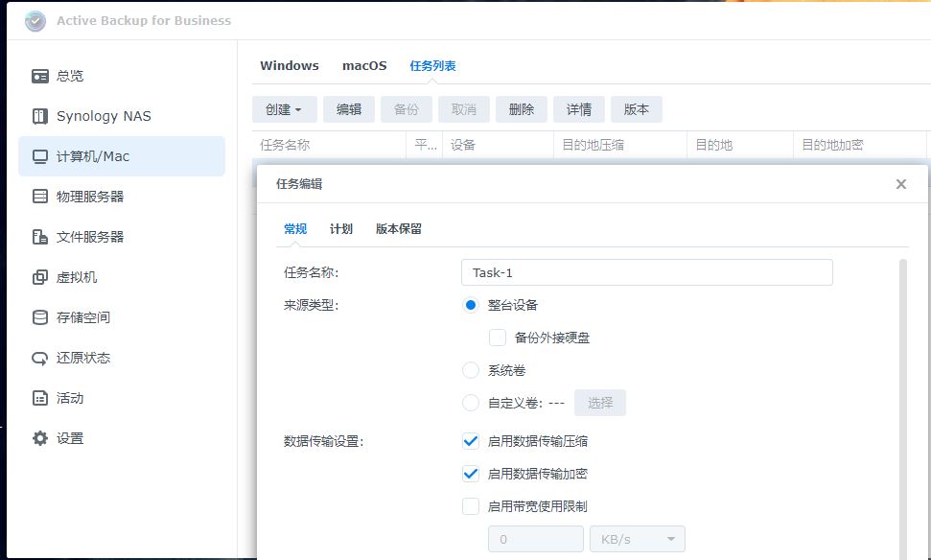This screenshot has width=931, height=560.
Task: Click the 编辑 button in toolbar
Action: coord(349,109)
